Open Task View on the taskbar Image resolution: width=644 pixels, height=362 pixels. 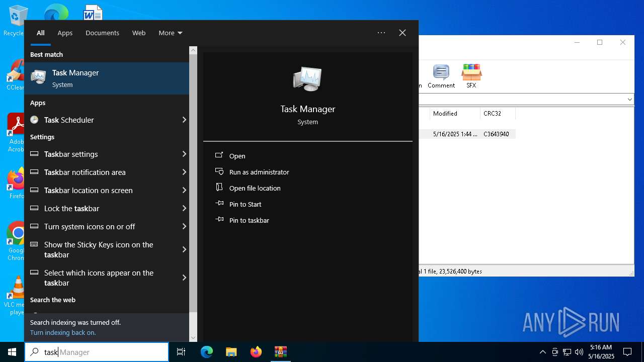coord(181,352)
